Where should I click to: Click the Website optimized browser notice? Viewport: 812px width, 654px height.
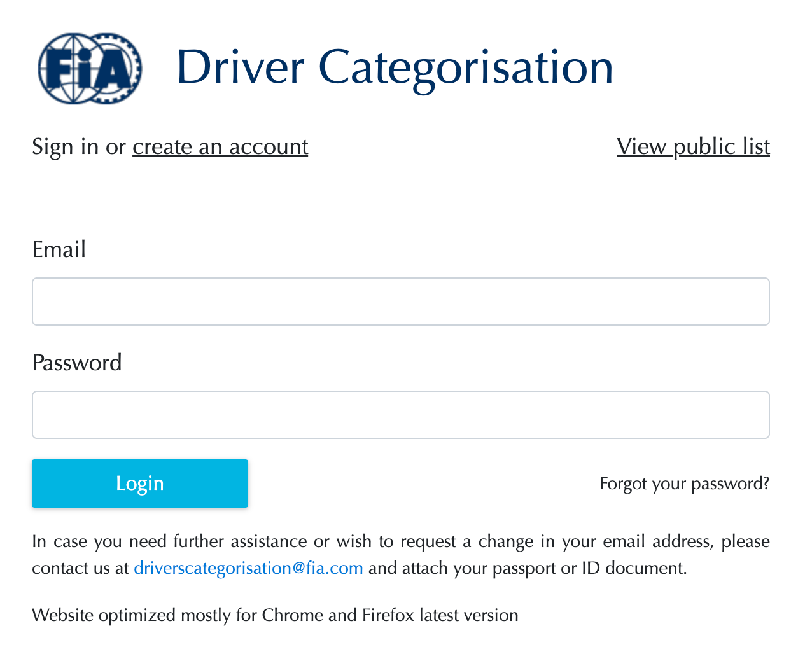(105, 616)
